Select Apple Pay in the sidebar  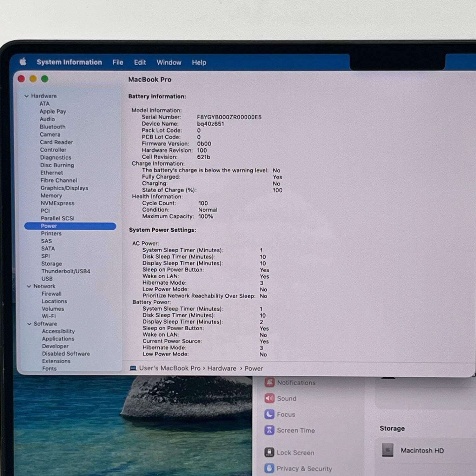(53, 111)
